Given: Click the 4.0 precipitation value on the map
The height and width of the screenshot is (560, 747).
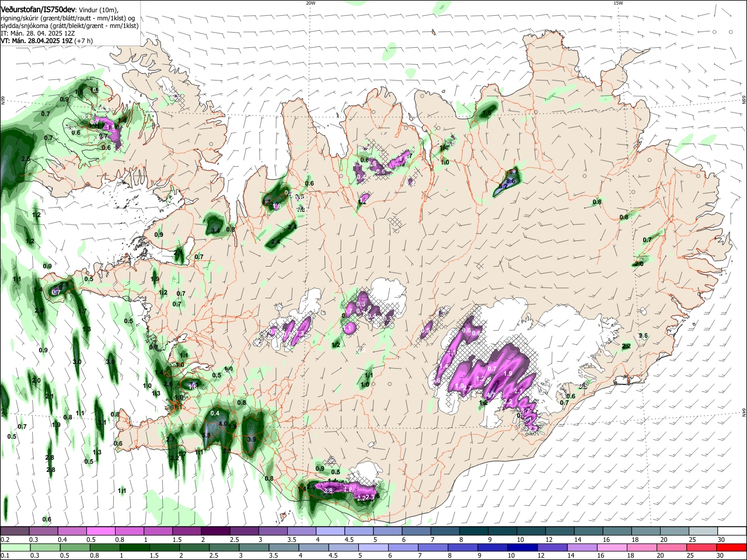Looking at the screenshot, I should (222, 423).
